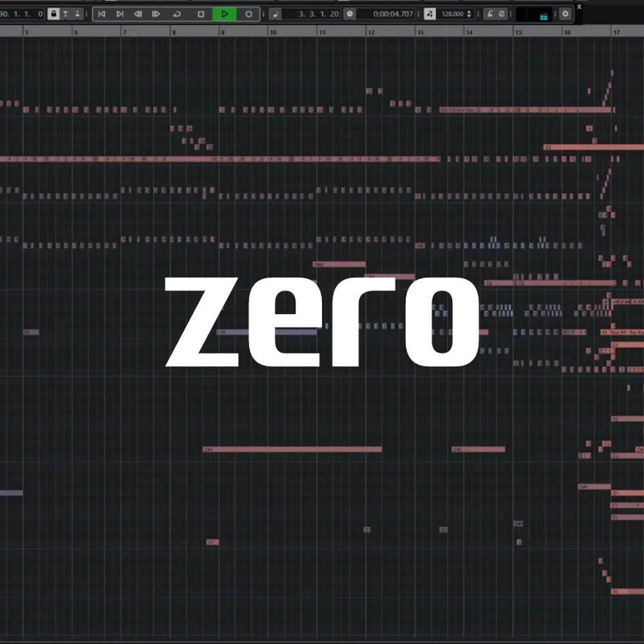This screenshot has width=644, height=644.
Task: Arm recording with the Record circle button
Action: pos(248,14)
